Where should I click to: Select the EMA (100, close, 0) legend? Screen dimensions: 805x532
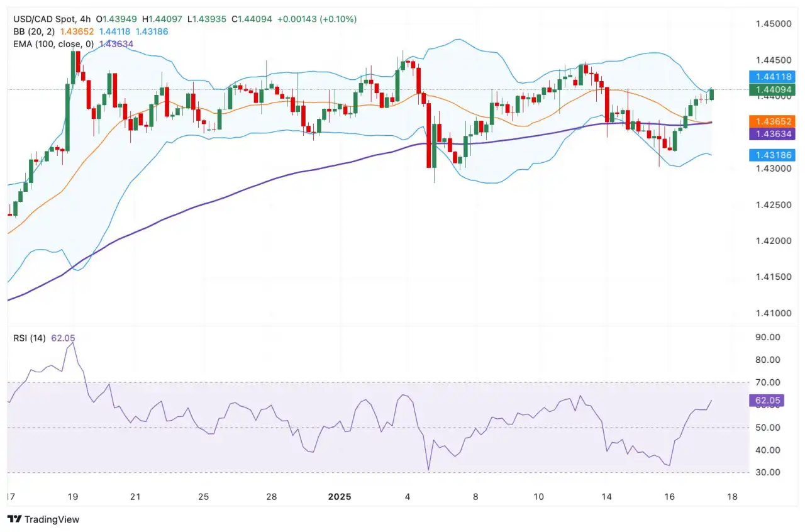coord(53,43)
